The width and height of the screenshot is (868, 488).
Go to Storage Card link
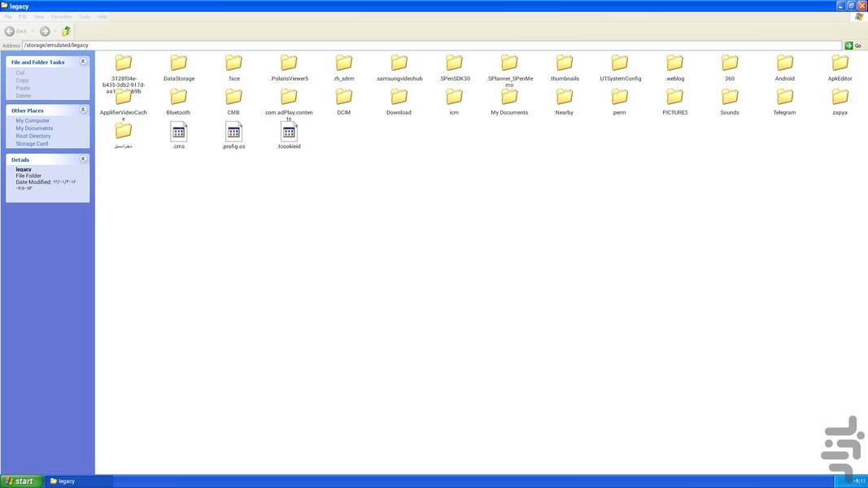click(32, 144)
